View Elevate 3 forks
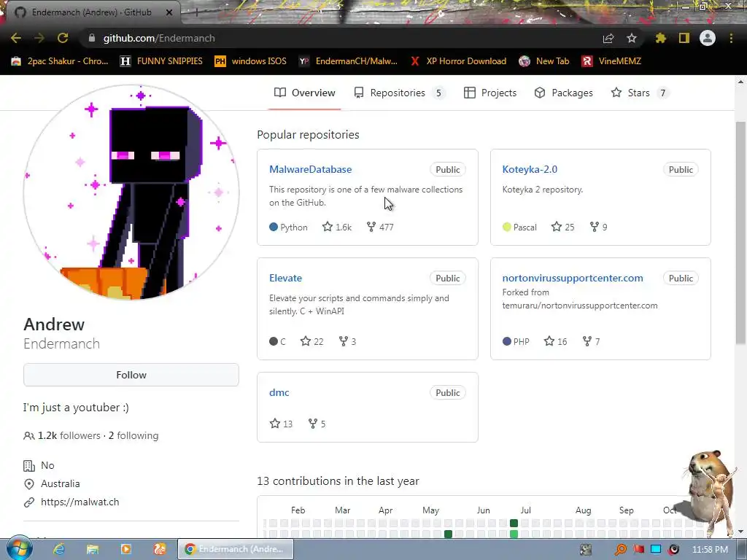747x560 pixels. click(347, 341)
